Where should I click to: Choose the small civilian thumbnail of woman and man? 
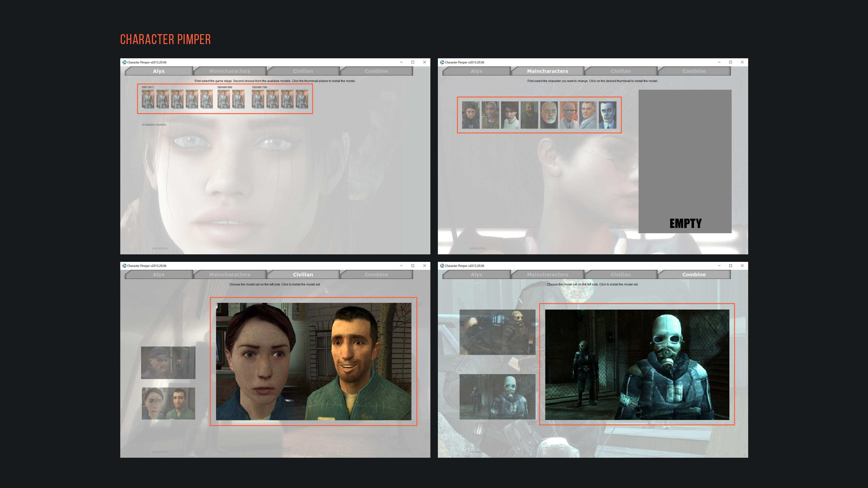click(x=168, y=404)
